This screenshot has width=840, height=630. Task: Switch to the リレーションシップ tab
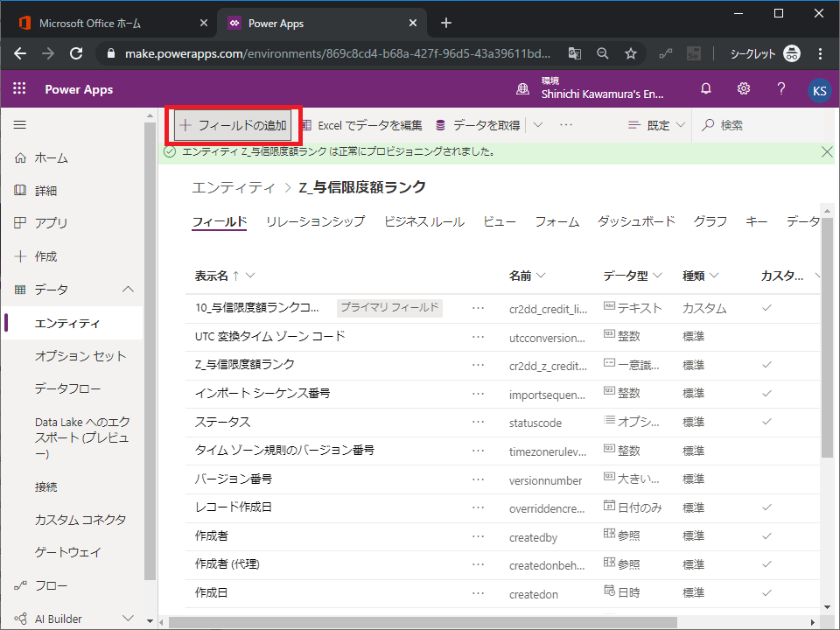click(316, 221)
